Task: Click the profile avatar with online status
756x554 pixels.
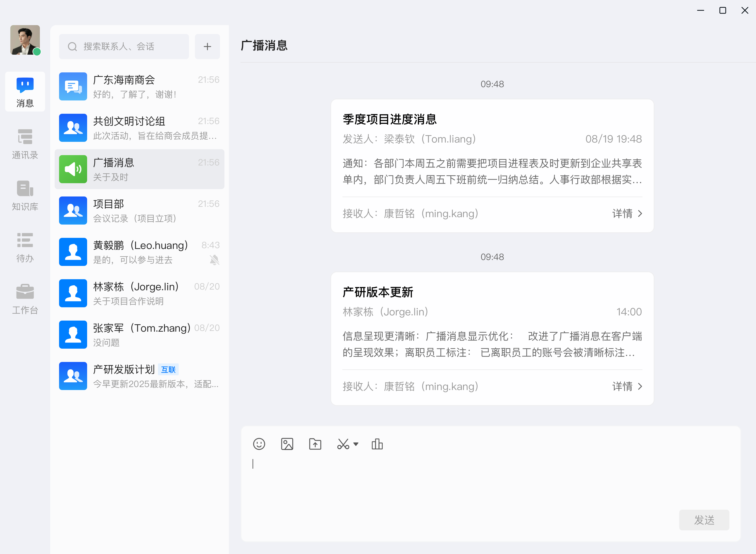Action: click(25, 40)
